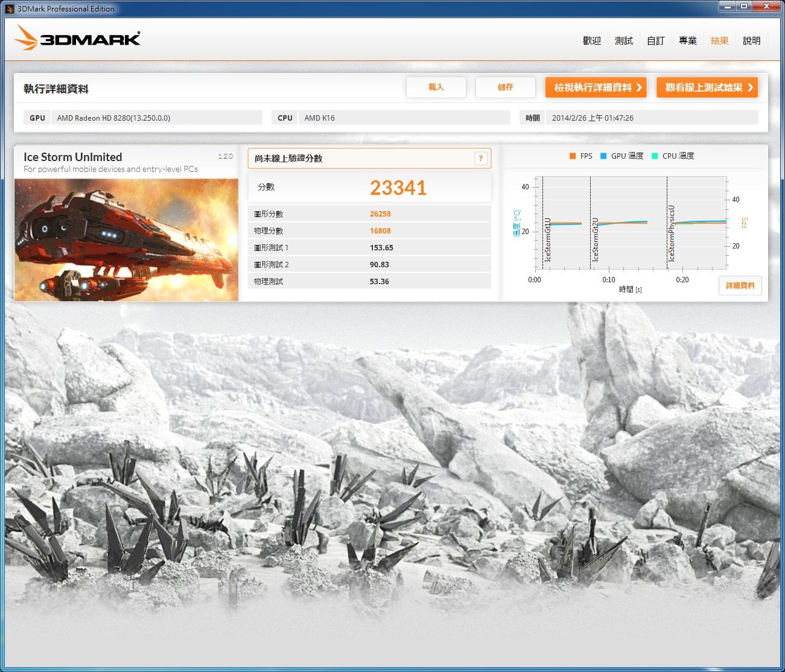Click the 執行詳細資料 heading
The image size is (785, 672).
(x=56, y=89)
